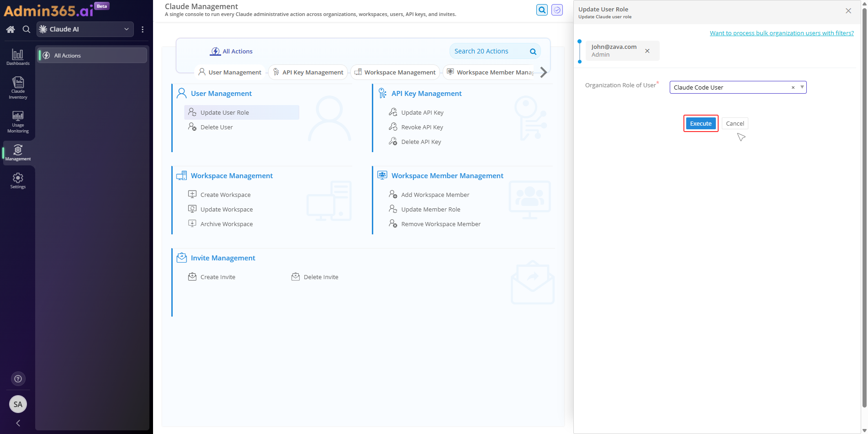Viewport: 868px width, 434px height.
Task: Click the Execute button
Action: click(701, 123)
